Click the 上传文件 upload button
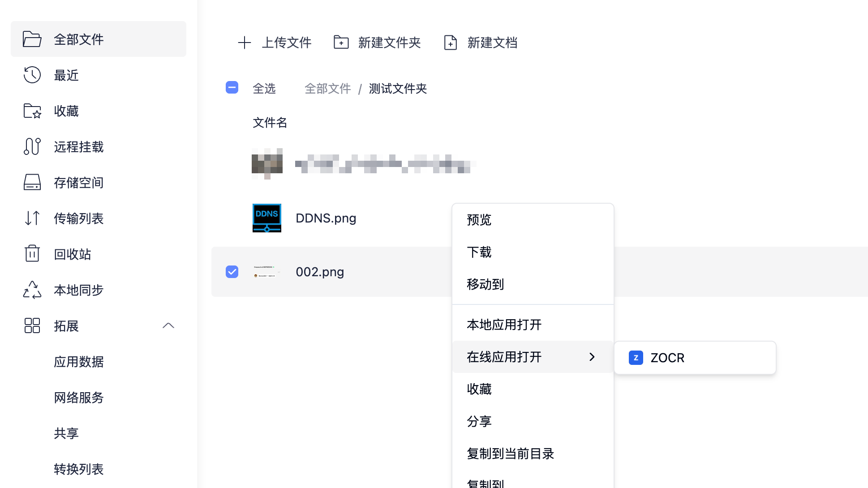 point(275,43)
